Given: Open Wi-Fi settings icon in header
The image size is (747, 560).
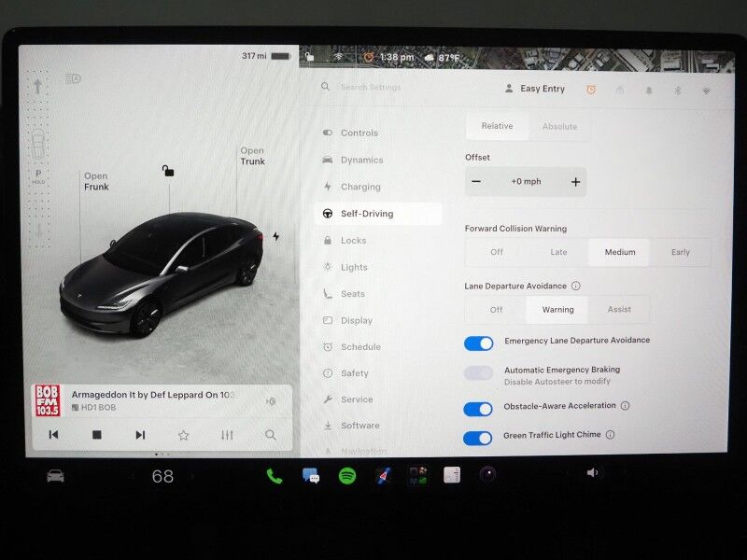Looking at the screenshot, I should tap(707, 91).
